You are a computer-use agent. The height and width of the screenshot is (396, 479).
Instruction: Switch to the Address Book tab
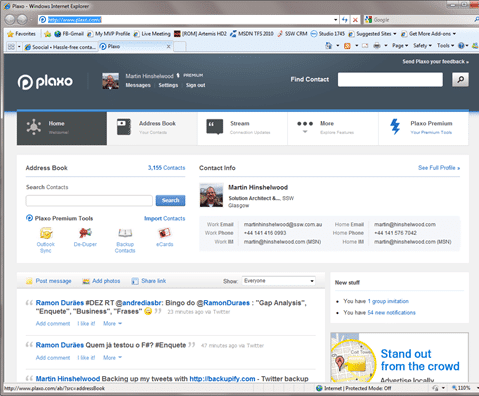[152, 128]
